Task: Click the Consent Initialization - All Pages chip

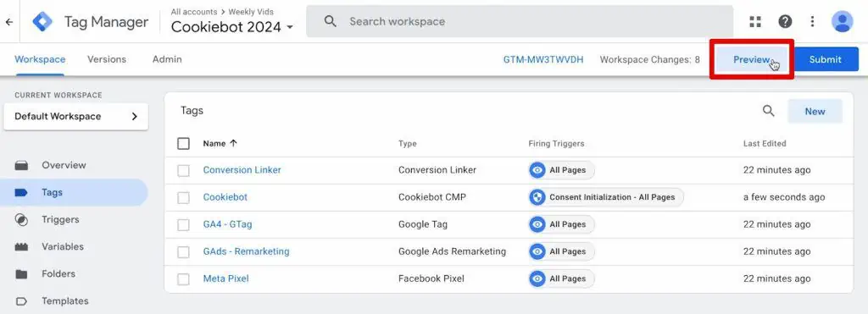Action: [x=605, y=197]
